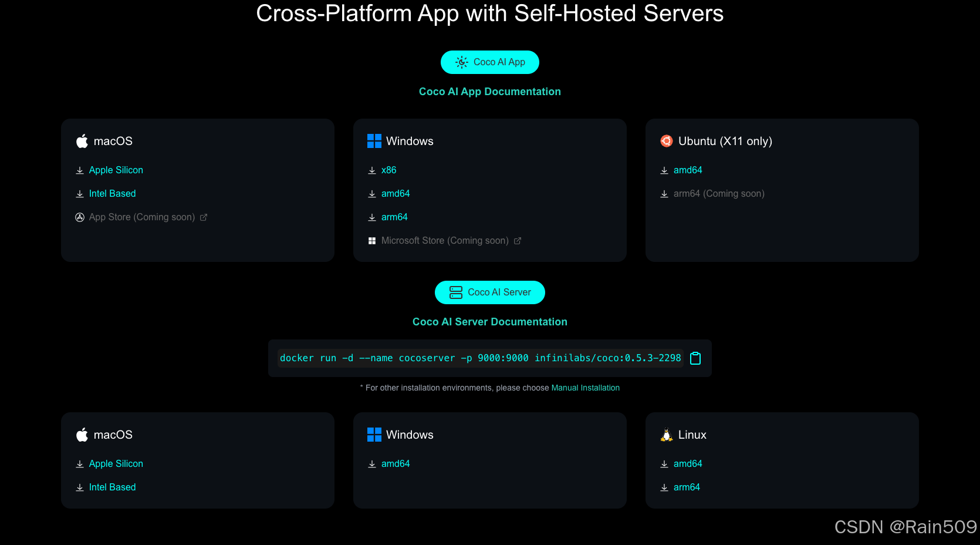Download Linux server arm64 build

[x=687, y=487]
